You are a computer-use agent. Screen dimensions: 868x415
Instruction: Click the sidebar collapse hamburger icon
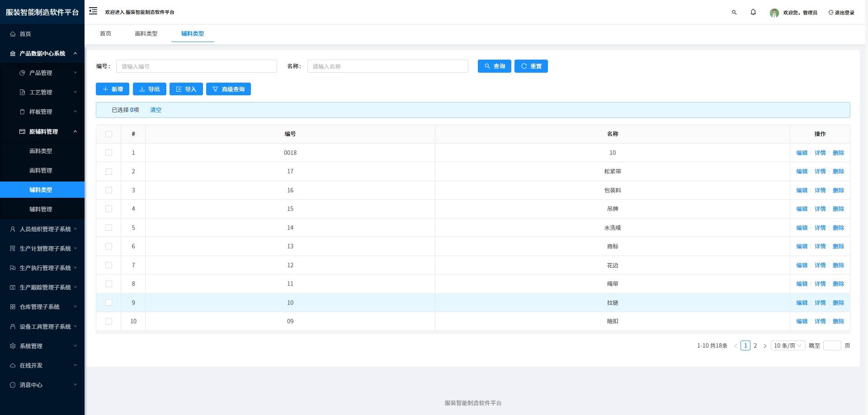click(x=93, y=11)
